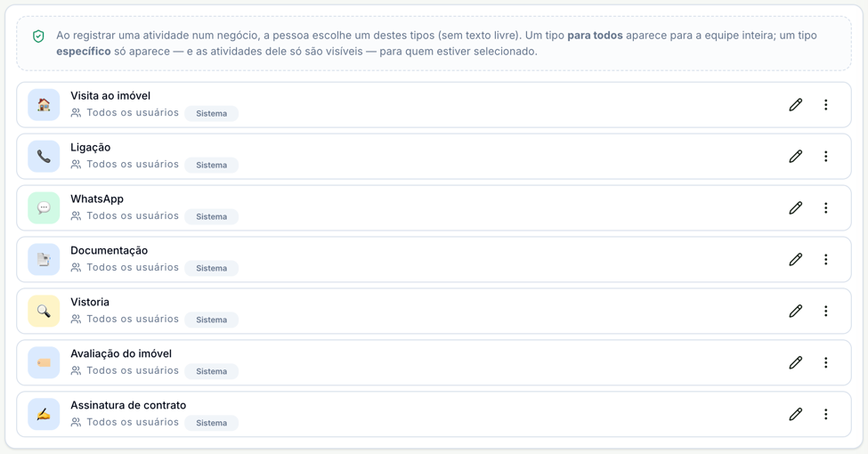Open three-dot menu for Avaliação do imóvel
The width and height of the screenshot is (868, 454).
click(825, 362)
